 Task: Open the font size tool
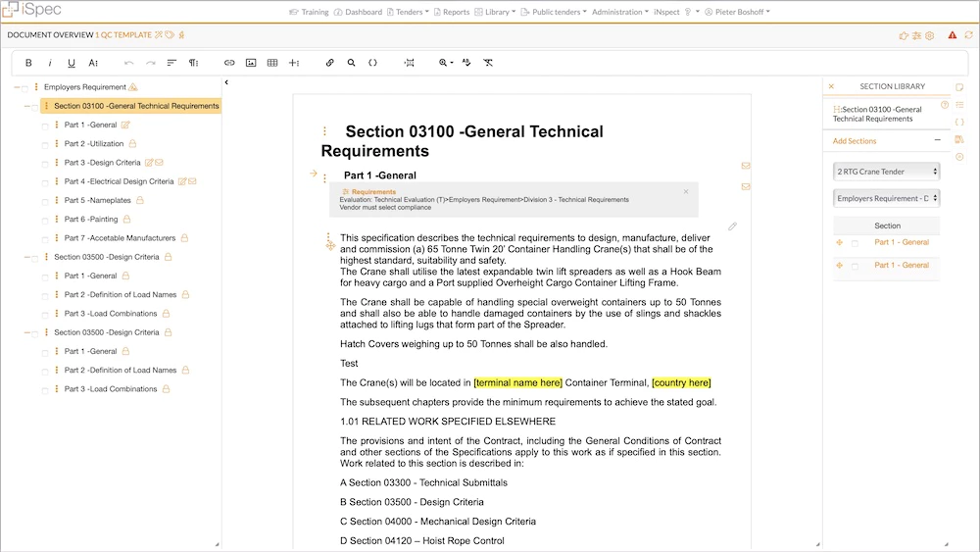(93, 63)
